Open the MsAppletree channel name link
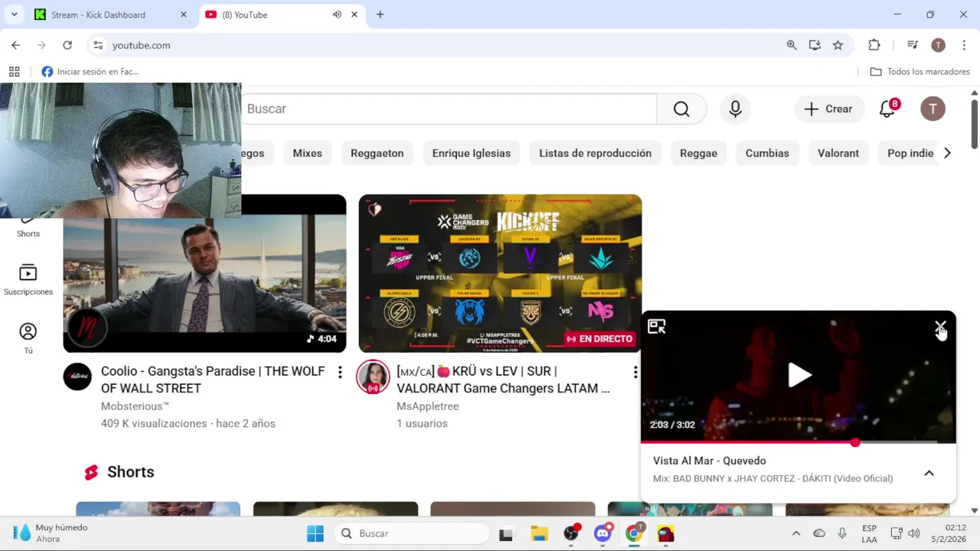 tap(427, 406)
